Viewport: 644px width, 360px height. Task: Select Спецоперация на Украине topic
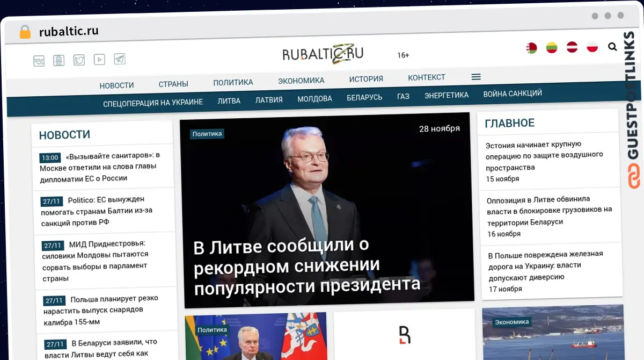153,103
